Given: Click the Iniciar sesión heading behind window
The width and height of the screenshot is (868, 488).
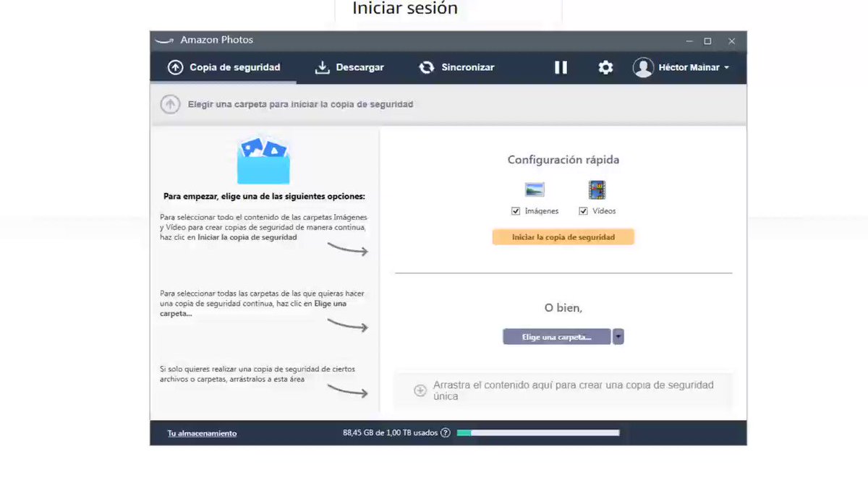Looking at the screenshot, I should [405, 9].
